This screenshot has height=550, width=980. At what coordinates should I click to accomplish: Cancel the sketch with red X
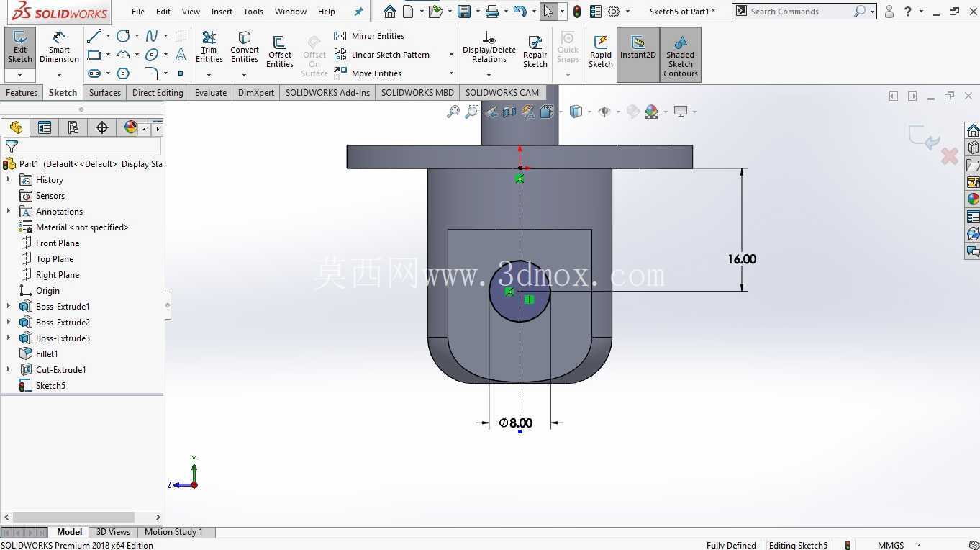950,155
